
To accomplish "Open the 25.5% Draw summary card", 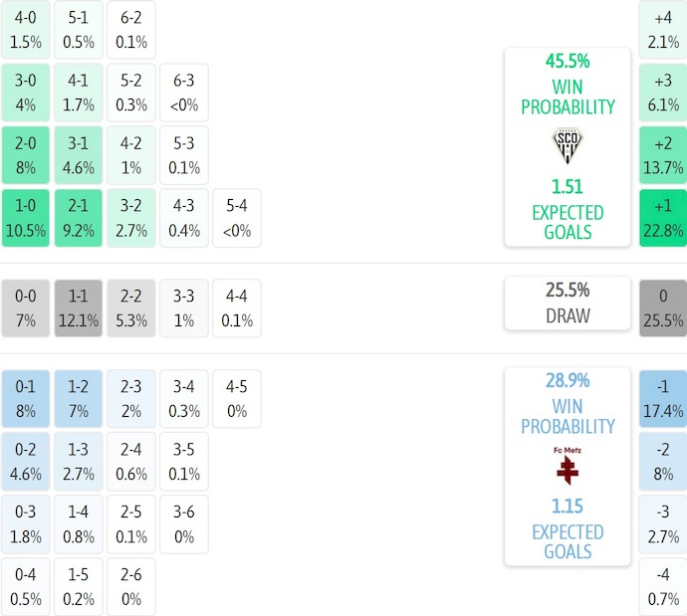I will click(x=568, y=304).
